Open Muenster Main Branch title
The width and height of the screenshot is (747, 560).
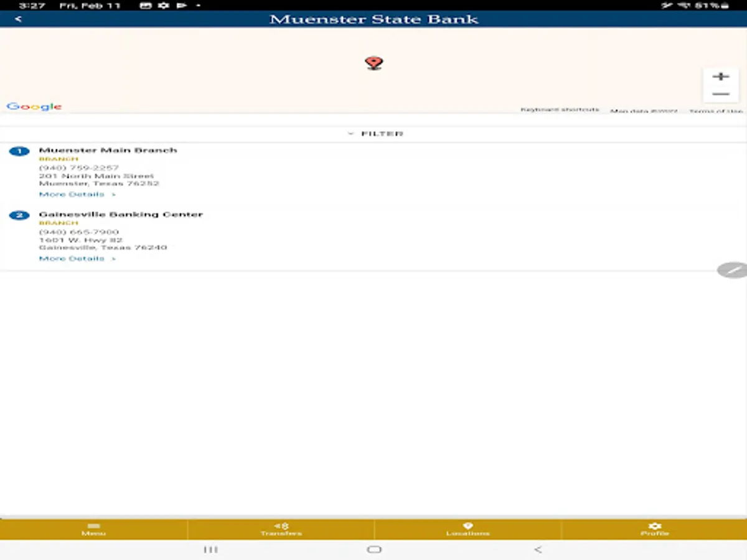(x=108, y=150)
